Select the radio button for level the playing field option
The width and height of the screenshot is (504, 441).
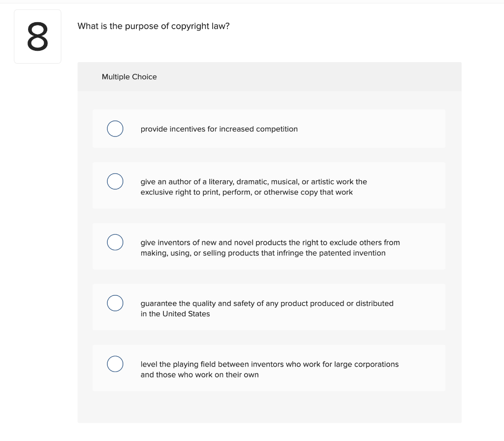point(115,364)
